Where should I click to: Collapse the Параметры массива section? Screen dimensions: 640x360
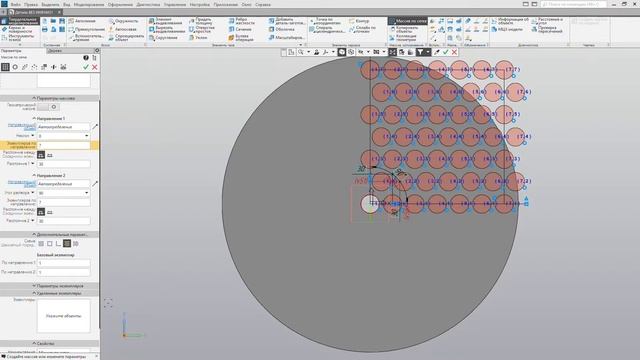click(34, 98)
